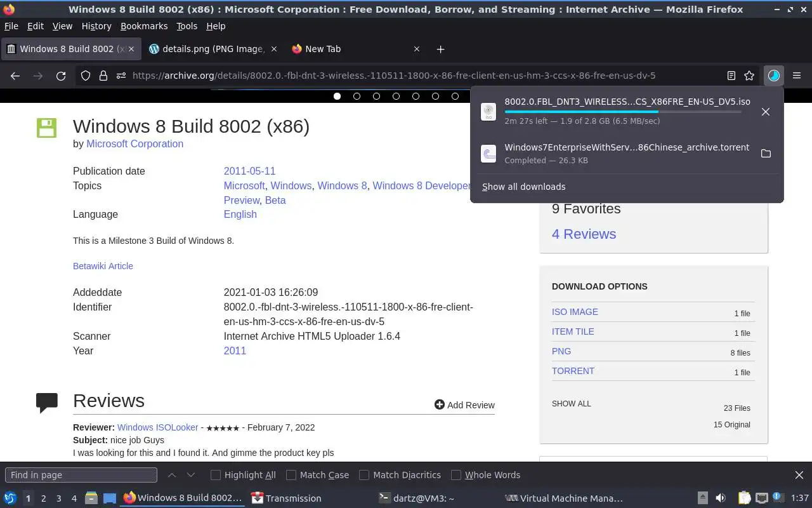Select the torrent file icon in downloads panel
Viewport: 812px width, 508px height.
(x=488, y=154)
